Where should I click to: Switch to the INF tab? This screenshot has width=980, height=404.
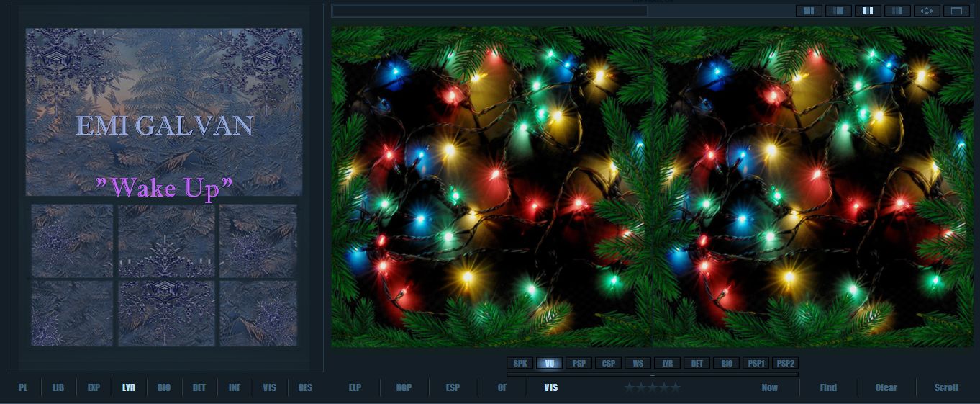[235, 387]
